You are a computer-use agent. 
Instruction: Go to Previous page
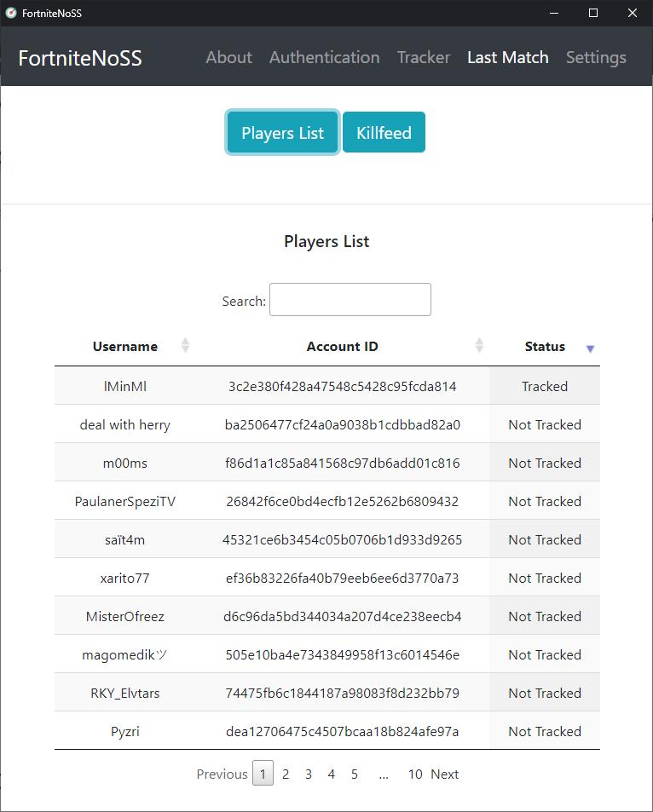[222, 774]
